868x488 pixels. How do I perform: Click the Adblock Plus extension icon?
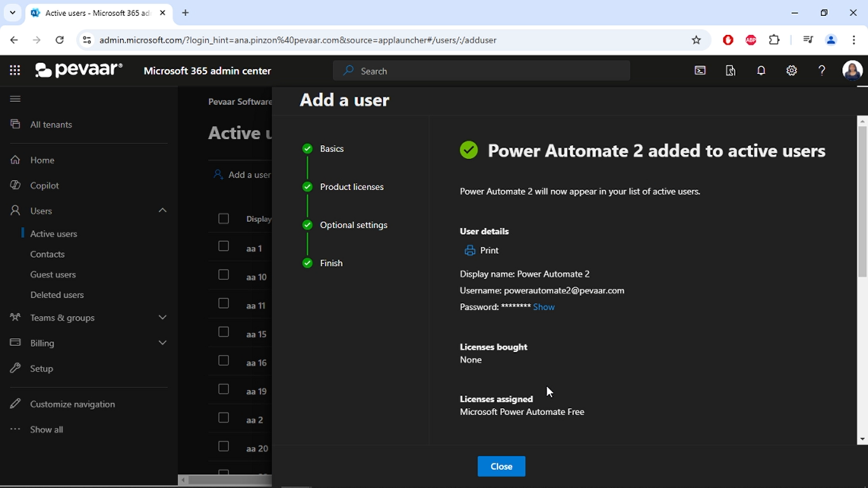pos(751,40)
